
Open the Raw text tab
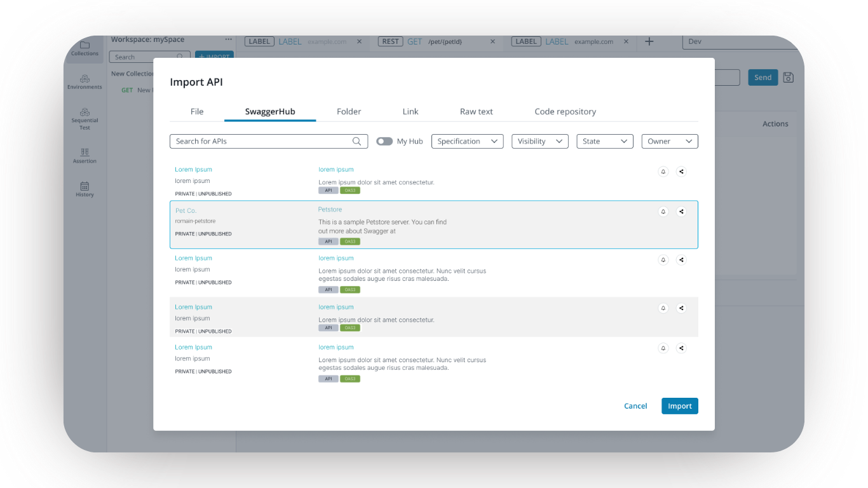pos(477,112)
